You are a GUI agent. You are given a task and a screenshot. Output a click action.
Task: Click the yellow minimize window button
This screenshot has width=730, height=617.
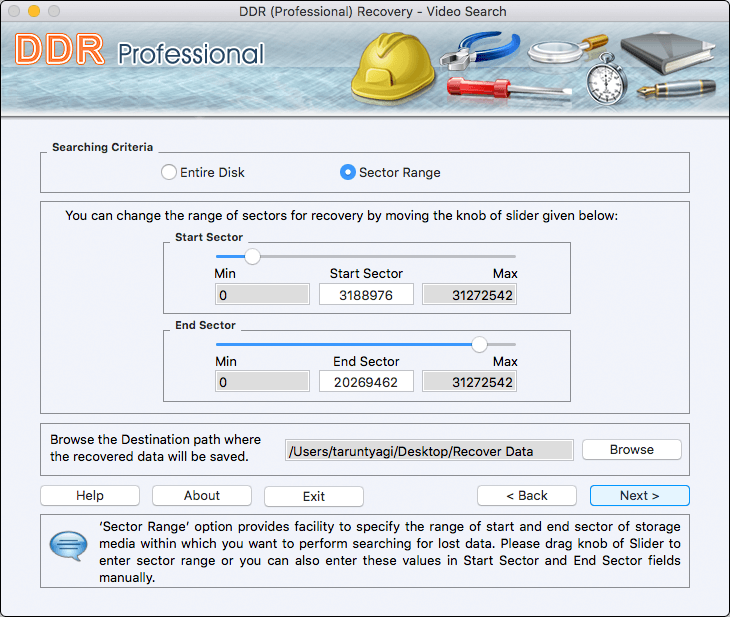click(34, 11)
